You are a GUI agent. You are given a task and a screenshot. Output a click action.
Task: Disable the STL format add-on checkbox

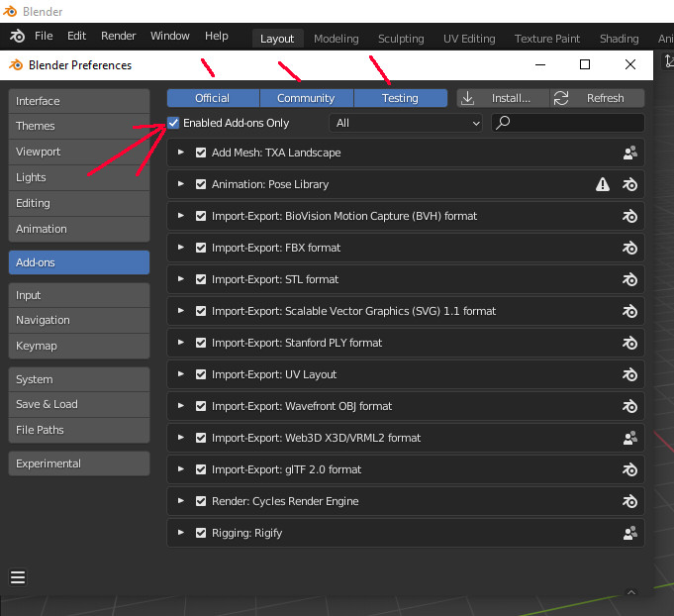point(201,279)
